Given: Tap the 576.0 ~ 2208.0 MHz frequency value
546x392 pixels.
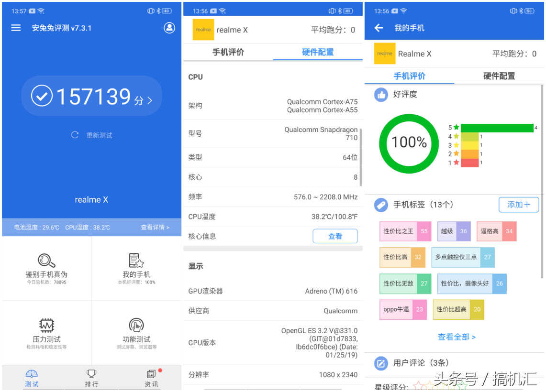Looking at the screenshot, I should coord(325,197).
